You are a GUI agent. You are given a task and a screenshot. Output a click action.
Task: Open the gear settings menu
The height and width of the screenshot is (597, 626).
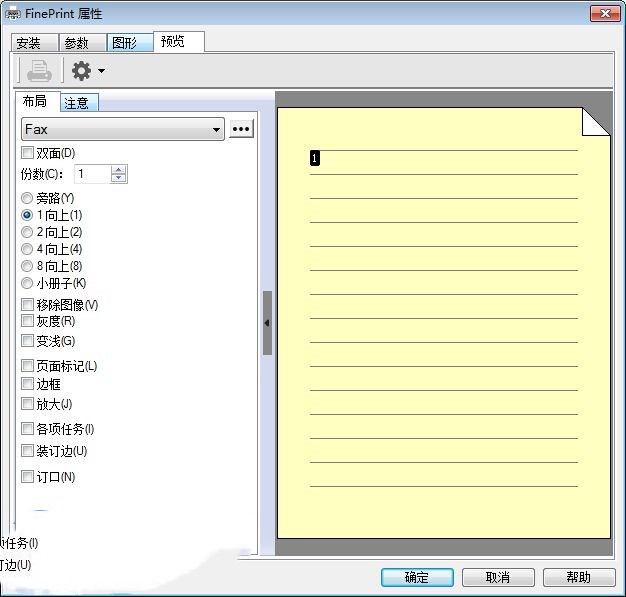tap(81, 71)
